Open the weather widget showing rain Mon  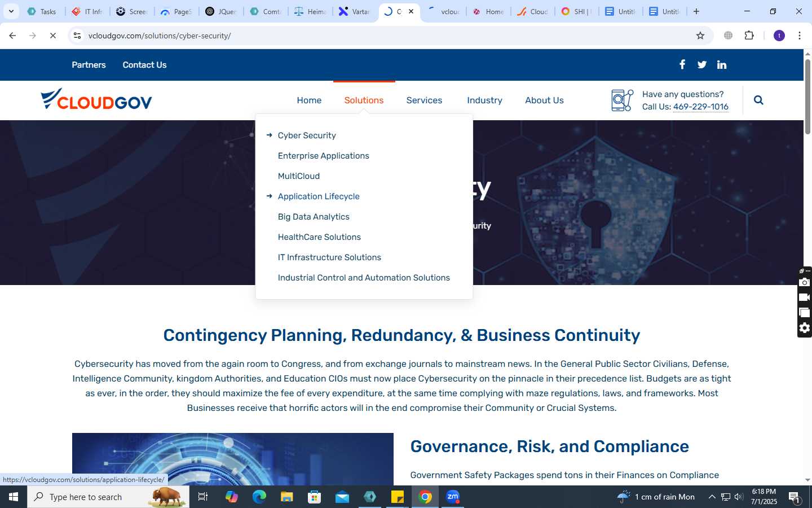click(x=656, y=497)
